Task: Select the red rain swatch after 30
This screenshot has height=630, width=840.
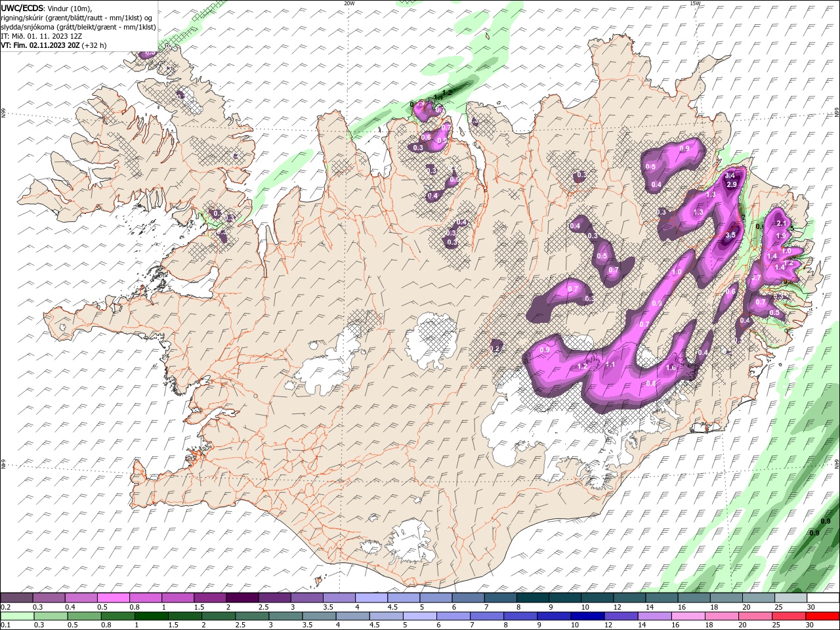Action: [822, 616]
